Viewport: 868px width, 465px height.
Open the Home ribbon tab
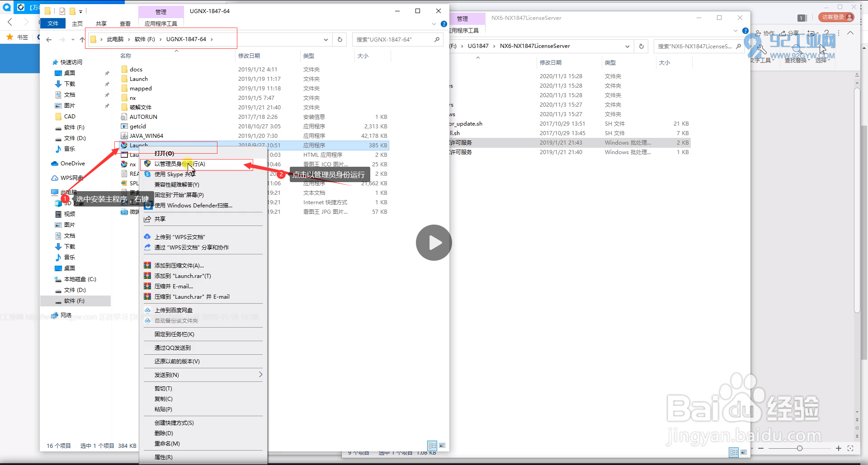tap(77, 23)
